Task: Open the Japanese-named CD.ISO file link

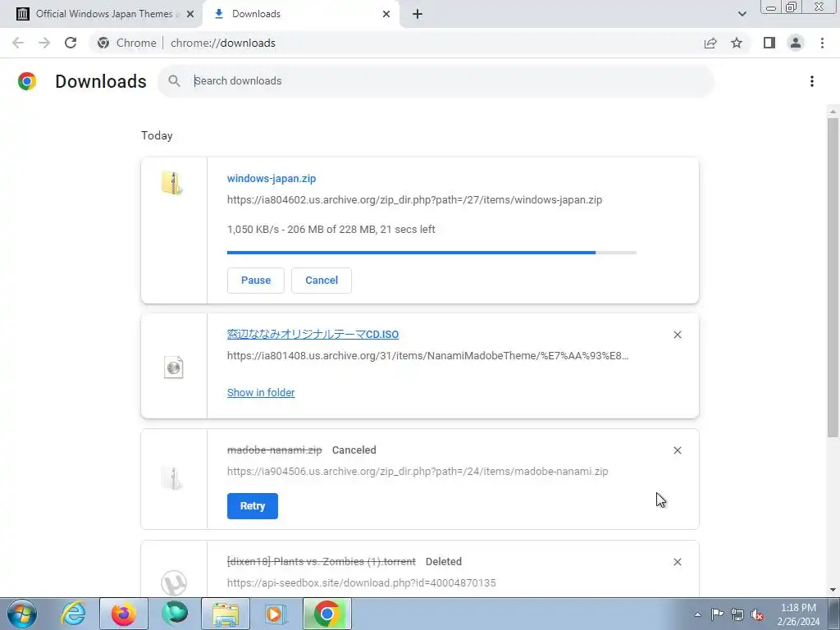Action: (313, 335)
